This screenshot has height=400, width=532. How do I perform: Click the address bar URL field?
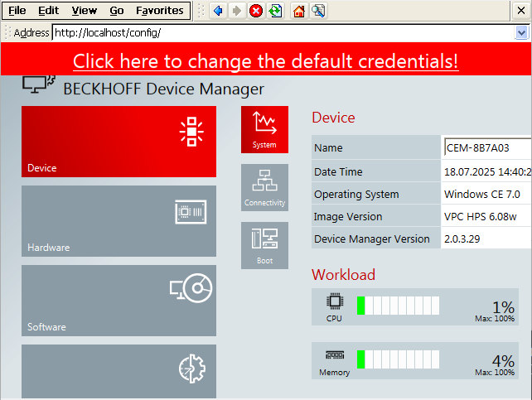pyautogui.click(x=283, y=32)
